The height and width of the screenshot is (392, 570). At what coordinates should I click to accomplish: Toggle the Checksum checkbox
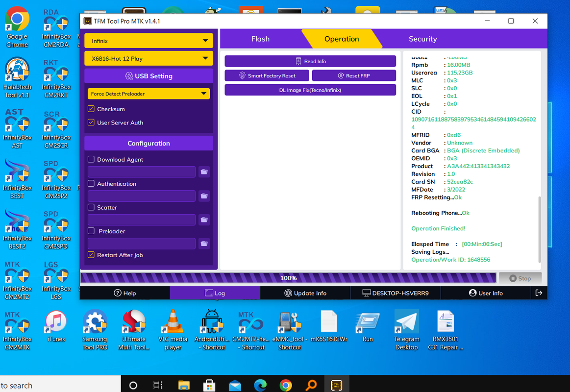tap(91, 109)
